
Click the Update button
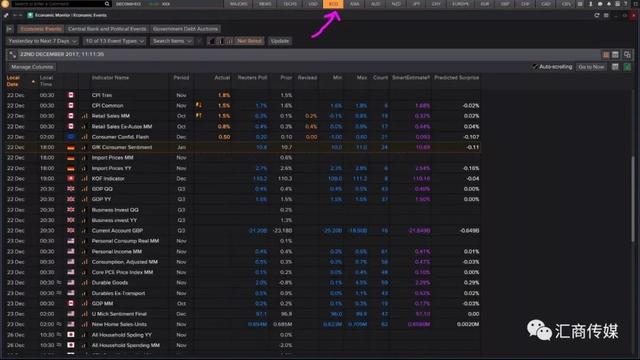point(280,41)
